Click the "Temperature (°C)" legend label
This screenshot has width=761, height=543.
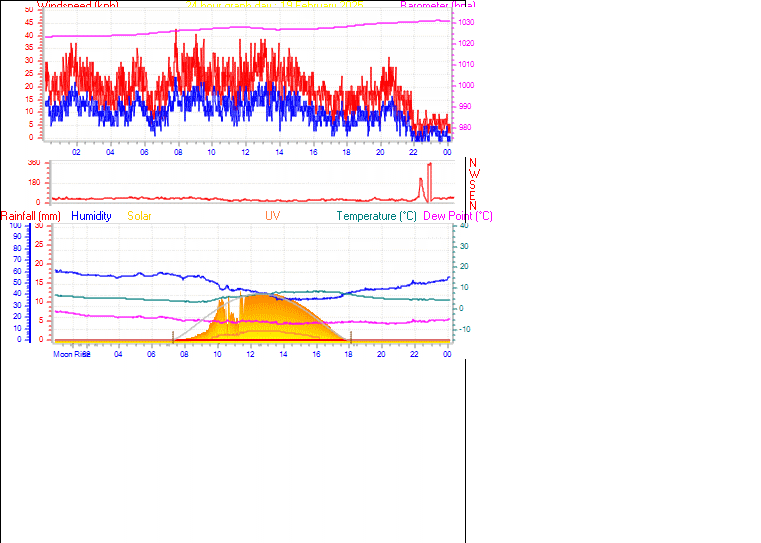(377, 216)
